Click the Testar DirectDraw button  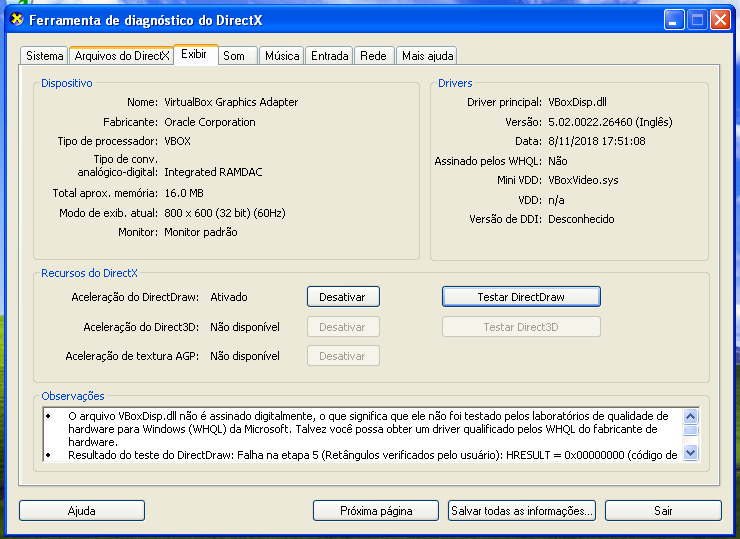(521, 297)
